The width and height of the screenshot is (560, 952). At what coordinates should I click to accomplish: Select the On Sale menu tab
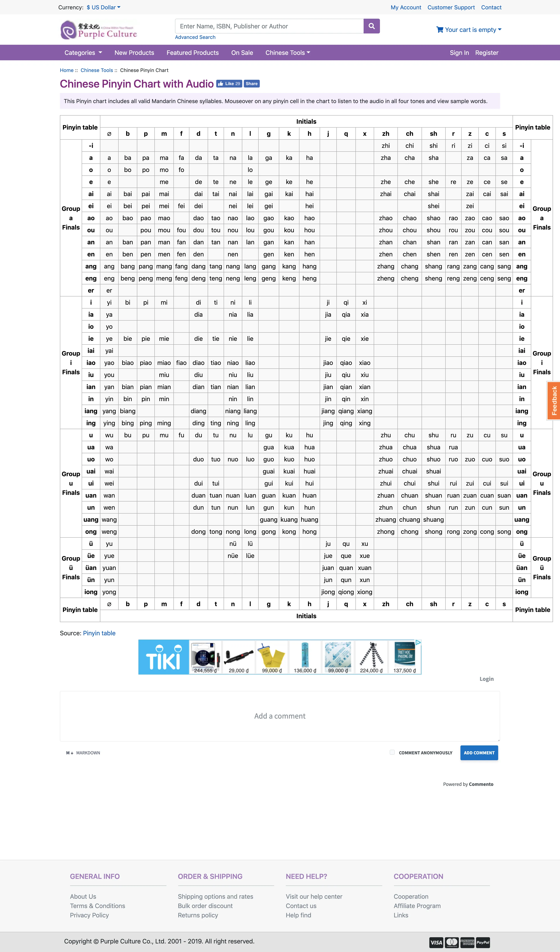242,53
